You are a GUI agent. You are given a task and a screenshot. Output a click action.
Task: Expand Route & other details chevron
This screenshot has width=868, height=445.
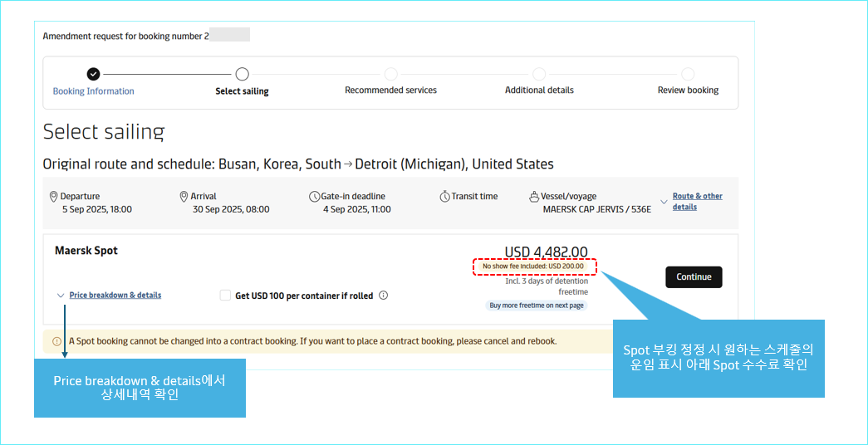663,202
